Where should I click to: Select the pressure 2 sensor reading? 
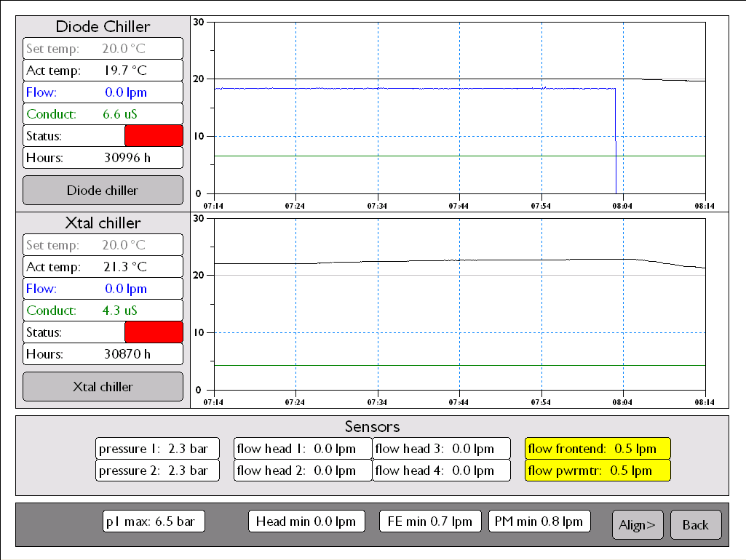[157, 471]
